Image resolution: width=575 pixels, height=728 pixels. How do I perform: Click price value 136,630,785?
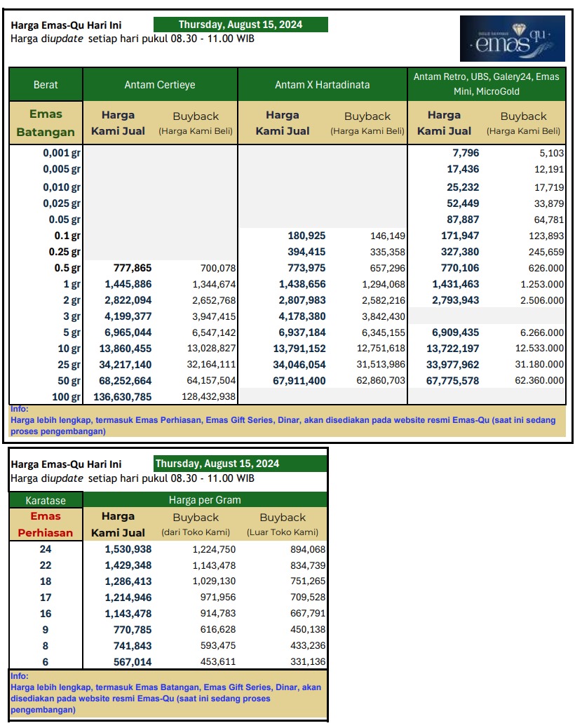[x=123, y=397]
